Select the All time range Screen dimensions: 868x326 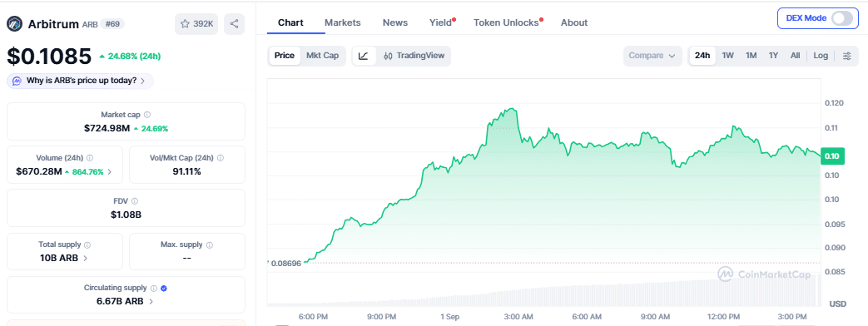pos(795,56)
